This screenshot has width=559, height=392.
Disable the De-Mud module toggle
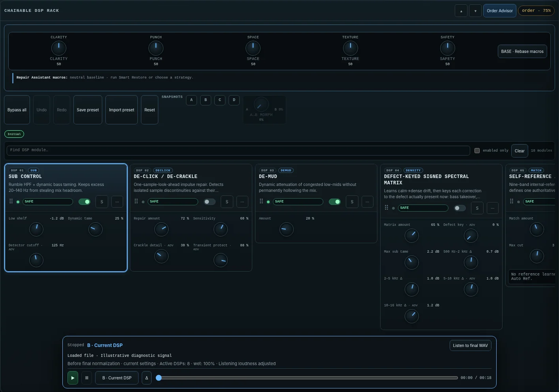click(335, 202)
